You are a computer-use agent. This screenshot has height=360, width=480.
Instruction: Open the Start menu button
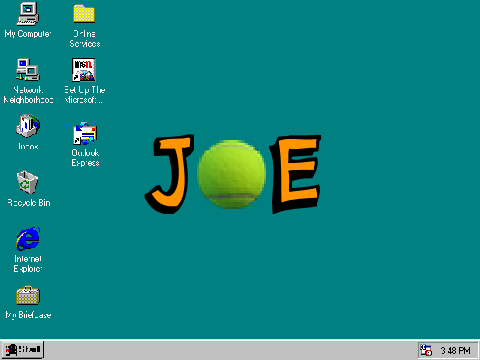tap(22, 350)
